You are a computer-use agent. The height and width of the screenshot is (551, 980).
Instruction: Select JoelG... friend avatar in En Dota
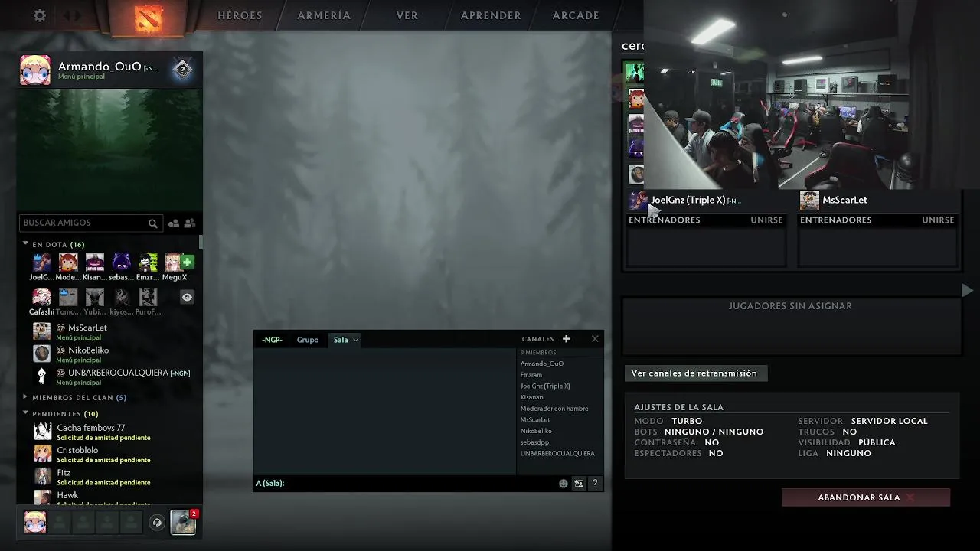click(42, 262)
